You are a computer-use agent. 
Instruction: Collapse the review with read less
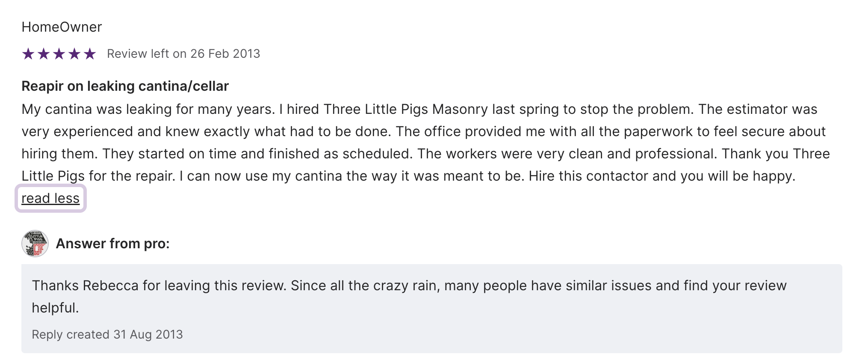point(50,199)
